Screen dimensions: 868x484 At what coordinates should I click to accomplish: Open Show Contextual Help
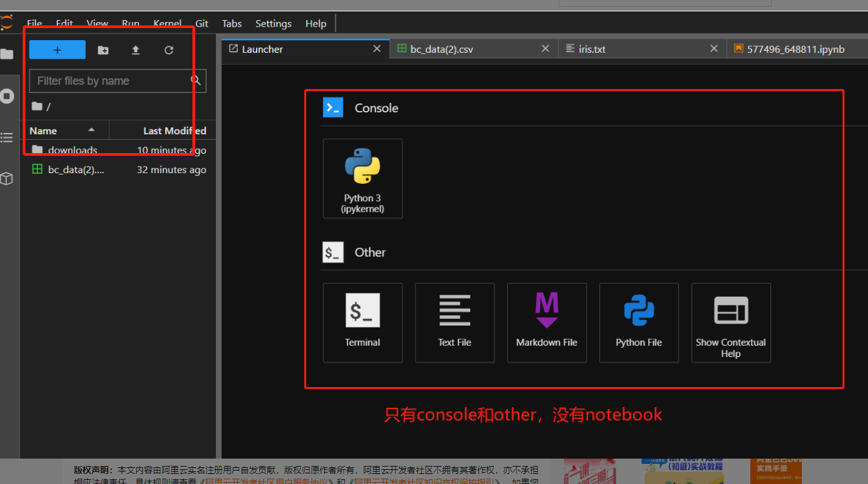tap(732, 323)
